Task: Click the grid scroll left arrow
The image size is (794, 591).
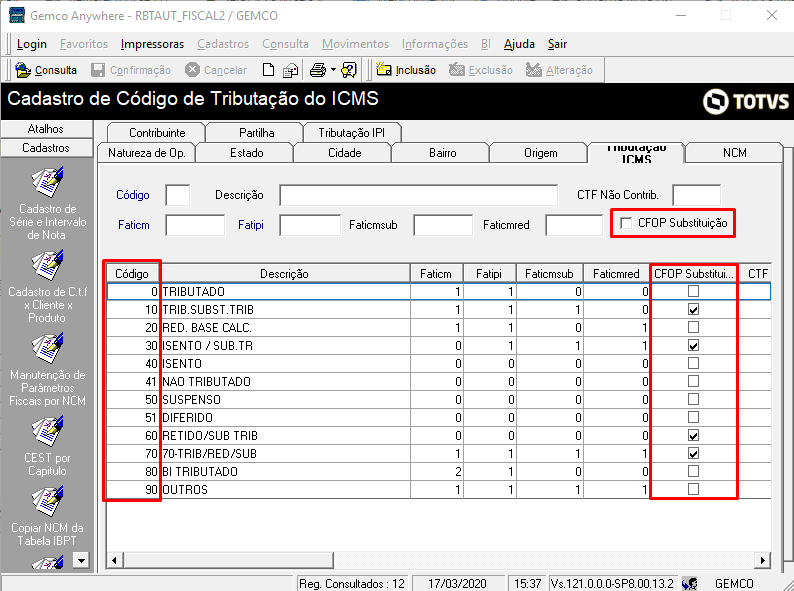Action: coord(114,560)
